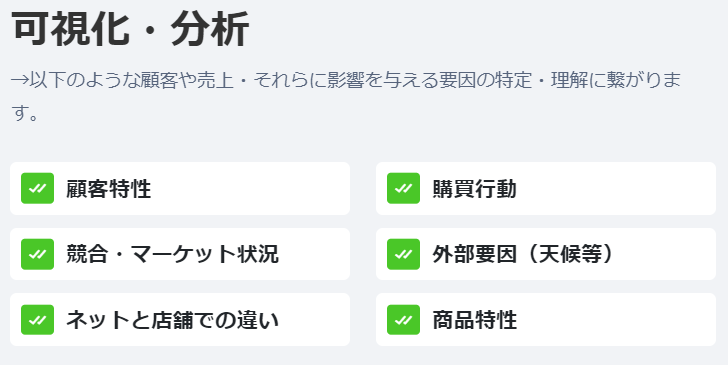The image size is (728, 365).
Task: Click empty white space in 商品特性 card
Action: pyautogui.click(x=618, y=319)
